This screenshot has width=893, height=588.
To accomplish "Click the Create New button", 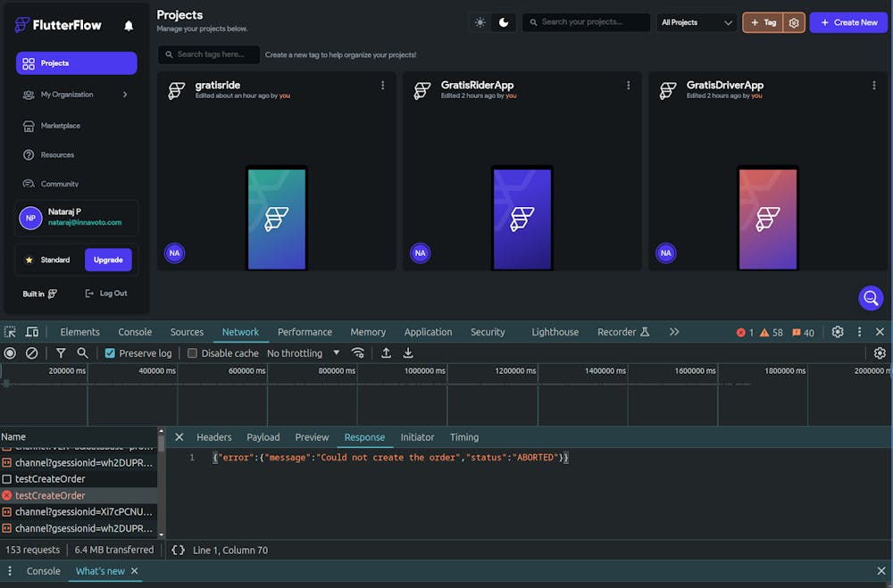I will [848, 22].
